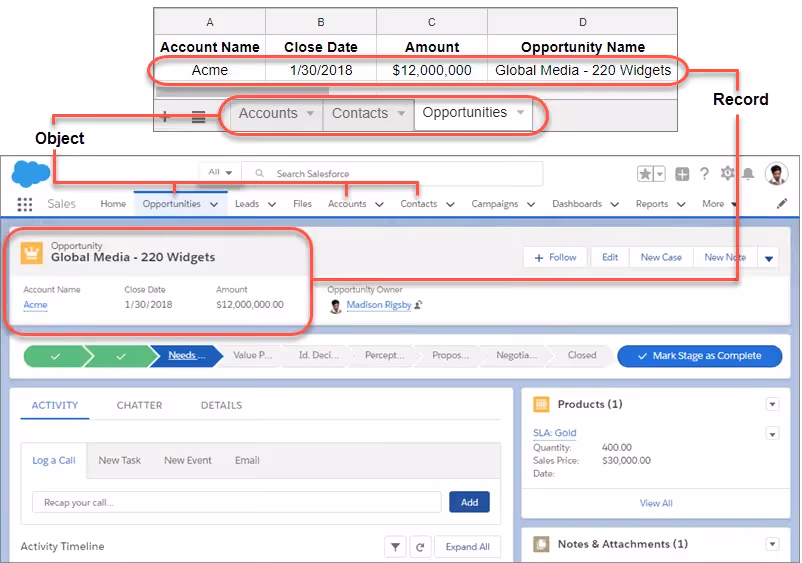This screenshot has height=563, width=802.
Task: Open the record actions overflow dropdown arrow
Action: pyautogui.click(x=768, y=258)
